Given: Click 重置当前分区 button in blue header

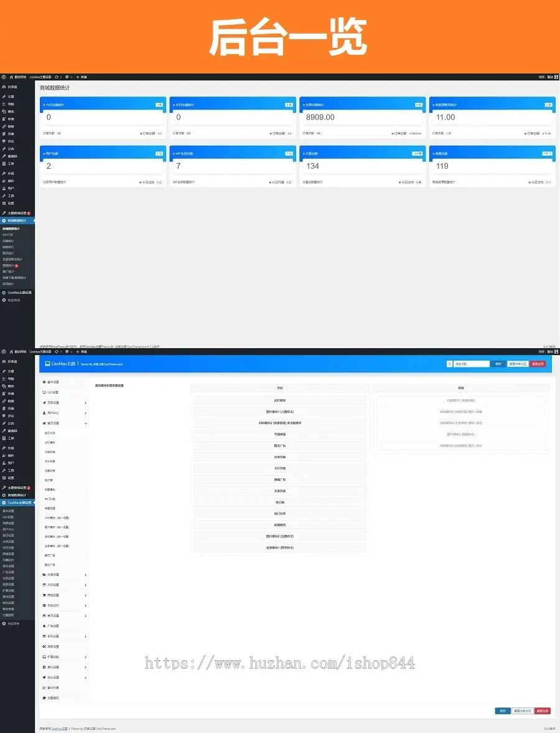Looking at the screenshot, I should [518, 364].
